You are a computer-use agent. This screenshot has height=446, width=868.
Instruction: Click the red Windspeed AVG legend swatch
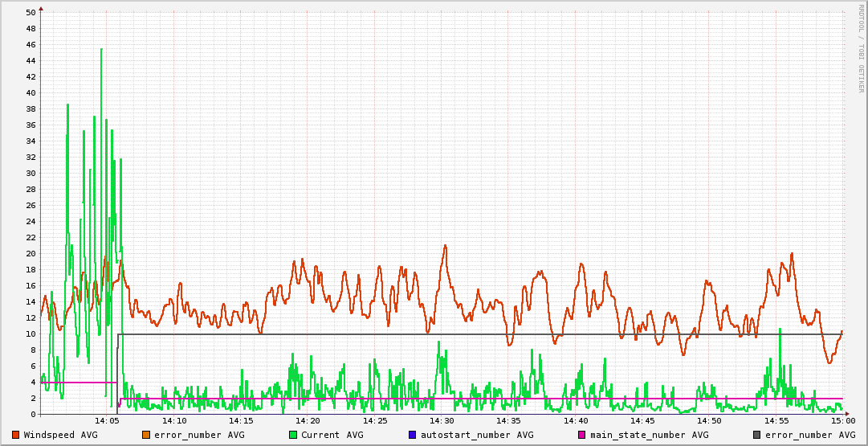point(16,435)
